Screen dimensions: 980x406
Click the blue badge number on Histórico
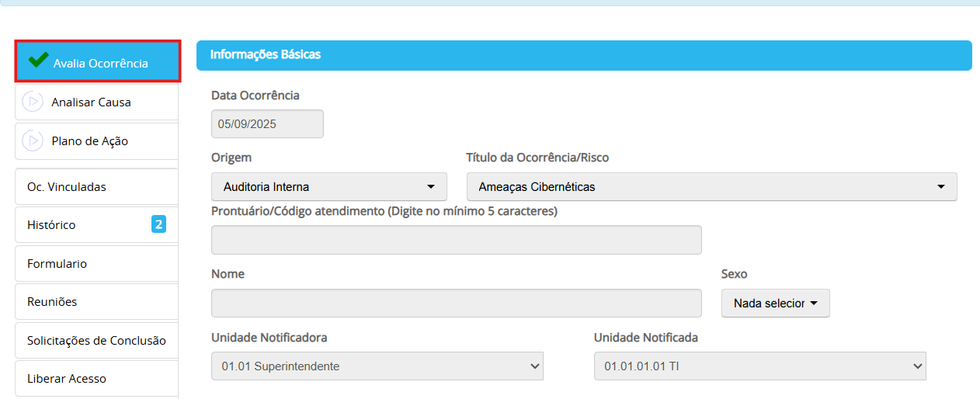click(x=158, y=224)
